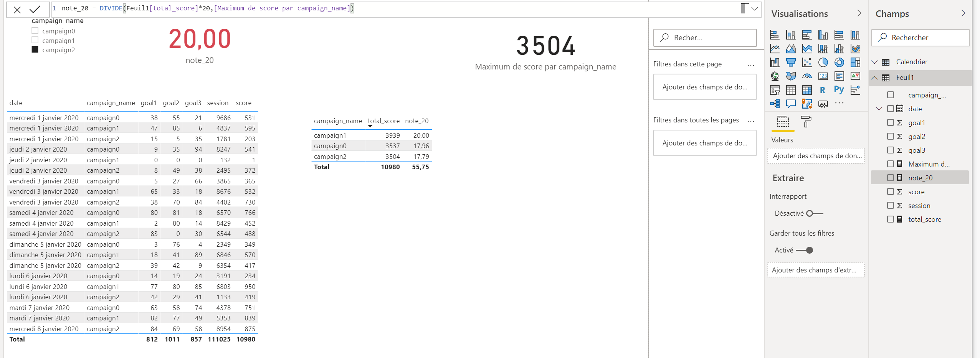Image resolution: width=980 pixels, height=358 pixels.
Task: Select the filled map visual
Action: tap(791, 76)
